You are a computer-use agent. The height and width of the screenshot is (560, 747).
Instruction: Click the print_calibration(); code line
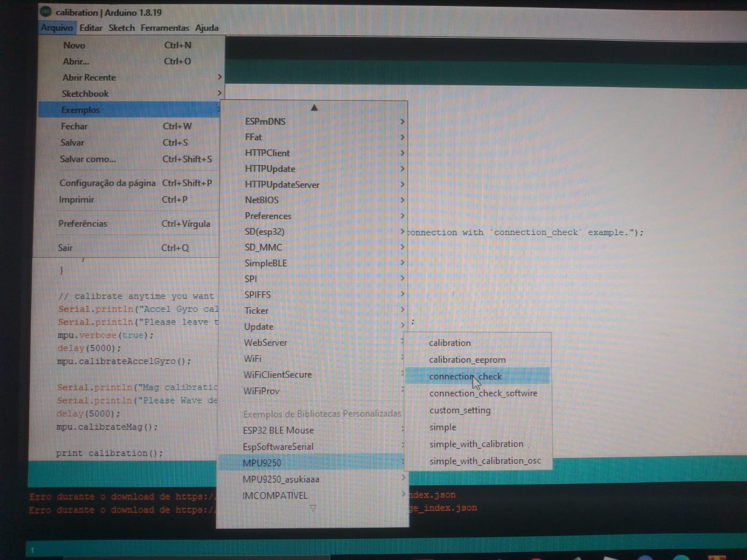point(109,453)
